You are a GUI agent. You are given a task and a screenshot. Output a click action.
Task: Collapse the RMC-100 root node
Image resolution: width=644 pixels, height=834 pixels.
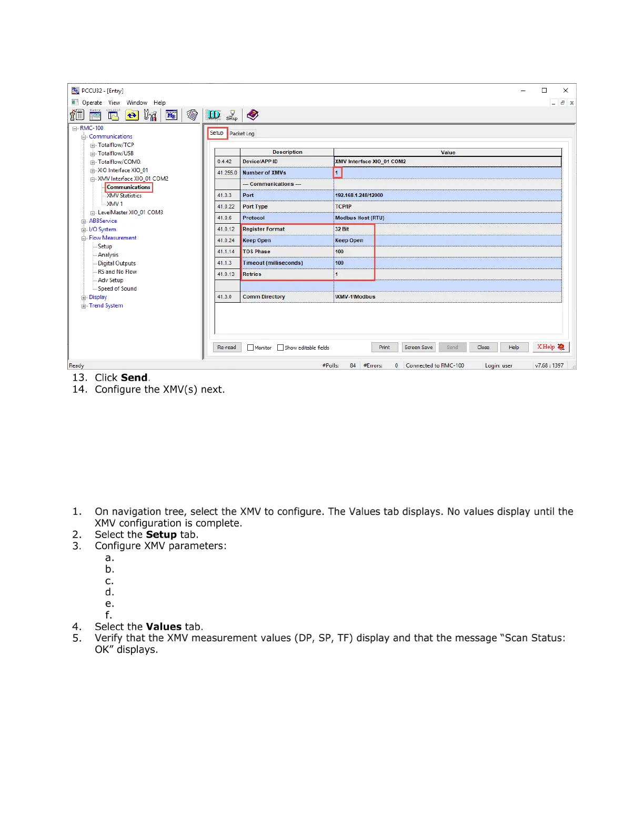[75, 128]
